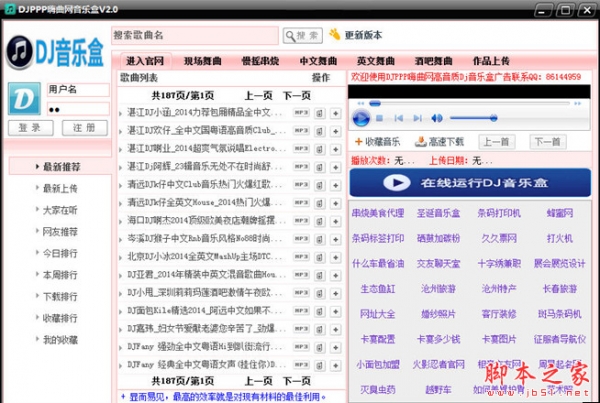600x403 pixels.
Task: Select 今日排行 in sidebar
Action: (x=60, y=253)
